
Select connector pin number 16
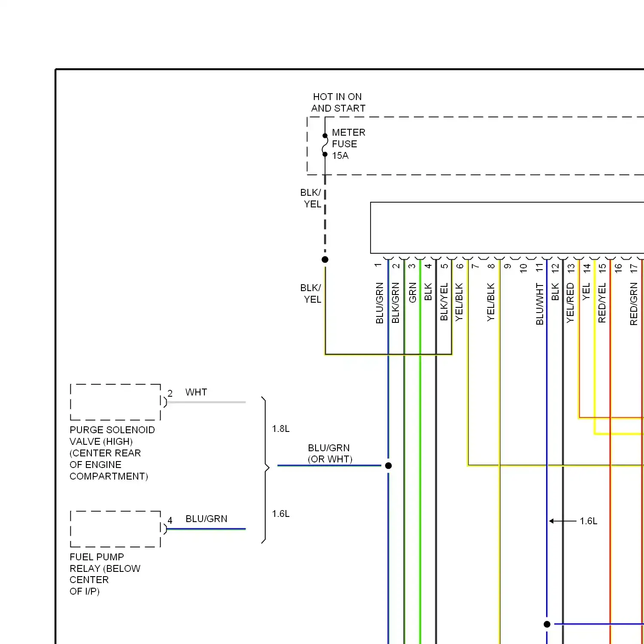click(x=618, y=268)
